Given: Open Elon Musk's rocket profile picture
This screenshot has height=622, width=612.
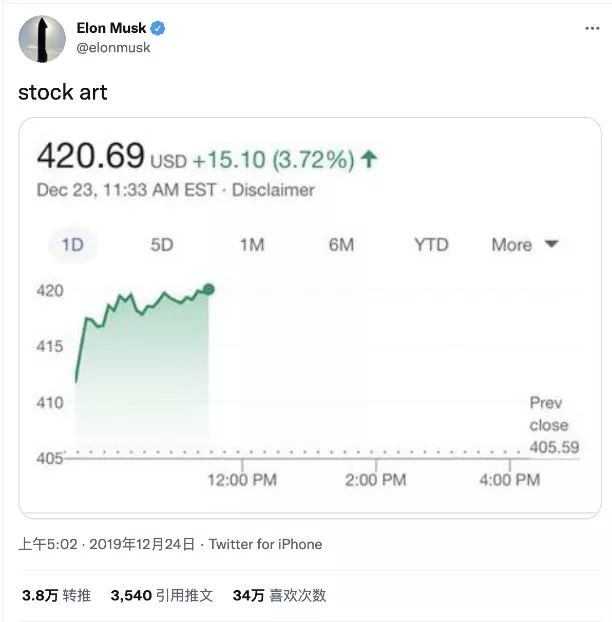Looking at the screenshot, I should pos(42,39).
